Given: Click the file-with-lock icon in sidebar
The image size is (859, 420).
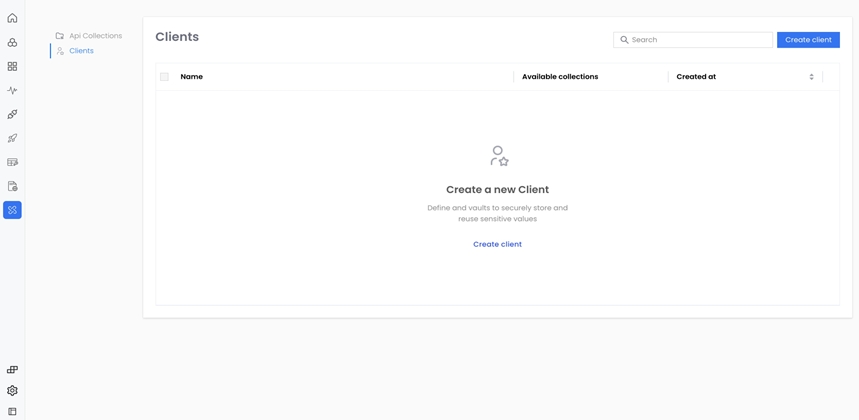Looking at the screenshot, I should (x=12, y=186).
